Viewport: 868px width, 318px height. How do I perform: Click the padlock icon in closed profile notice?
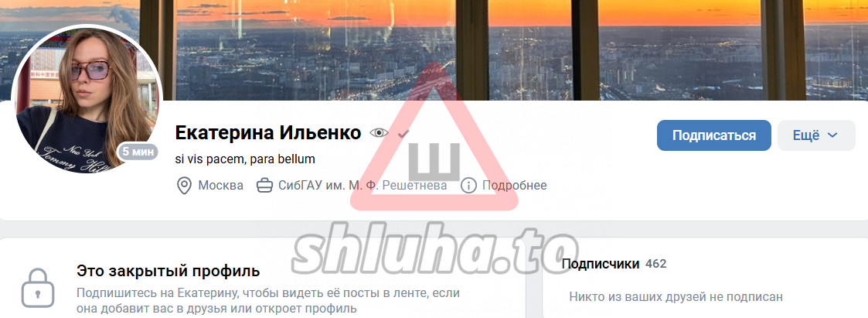coord(38,288)
